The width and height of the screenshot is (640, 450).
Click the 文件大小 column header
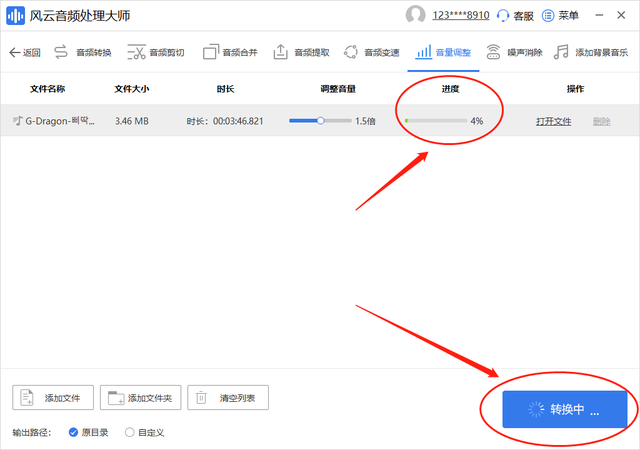click(132, 89)
